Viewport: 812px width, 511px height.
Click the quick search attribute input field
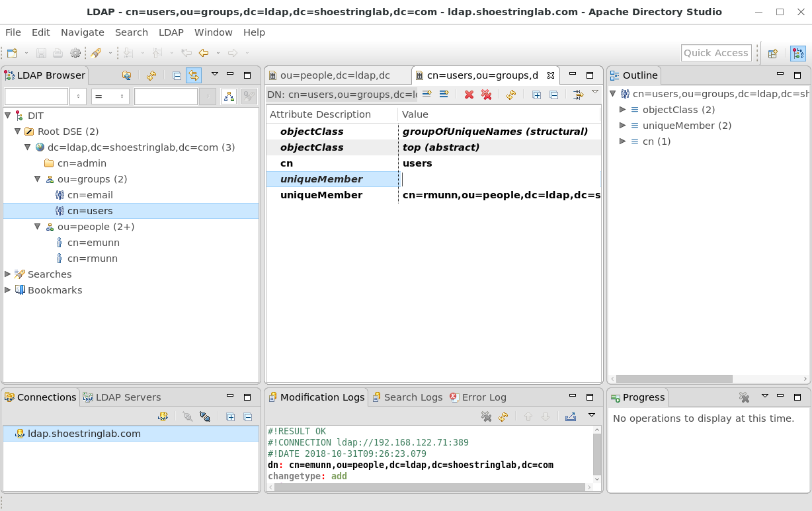click(36, 97)
